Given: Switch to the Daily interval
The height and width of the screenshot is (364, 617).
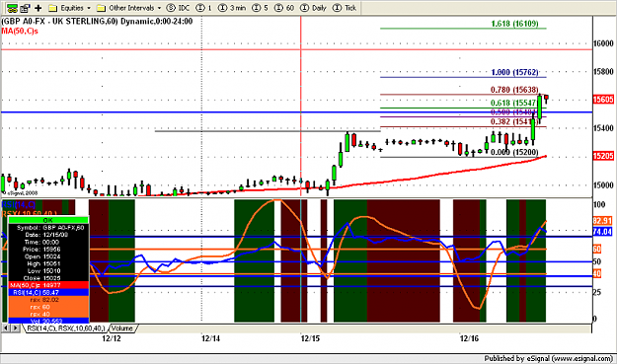Looking at the screenshot, I should coord(313,8).
